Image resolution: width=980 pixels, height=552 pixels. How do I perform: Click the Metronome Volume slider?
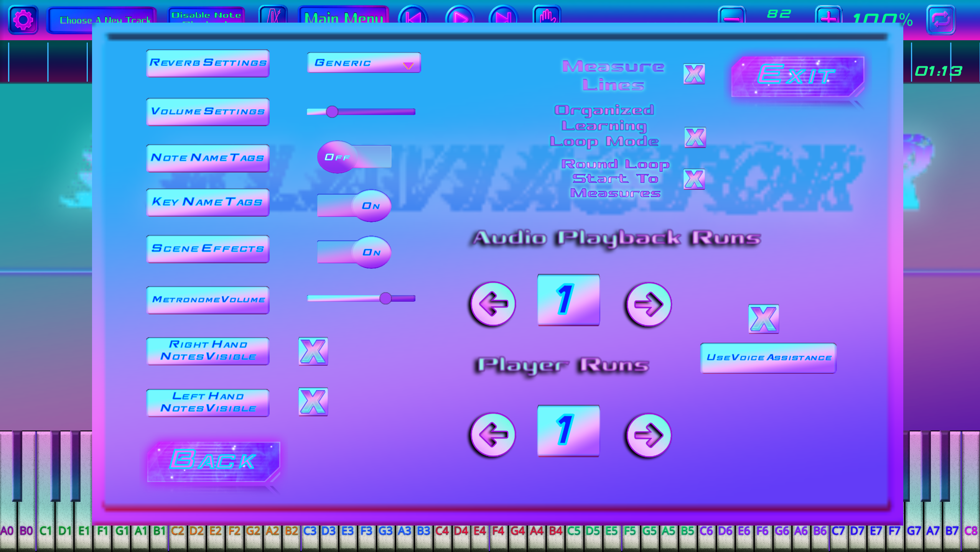pos(386,299)
